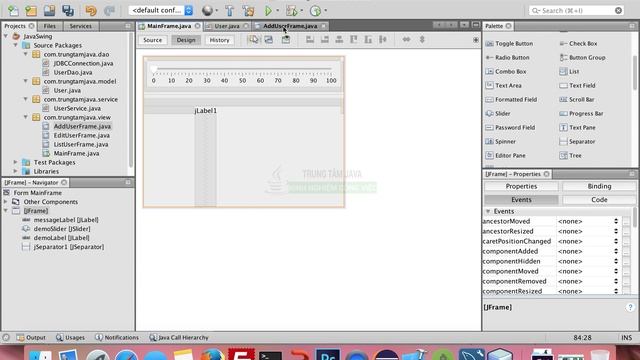Click the New File toolbar icon
Viewport: 640px width, 360px height.
[x=13, y=11]
